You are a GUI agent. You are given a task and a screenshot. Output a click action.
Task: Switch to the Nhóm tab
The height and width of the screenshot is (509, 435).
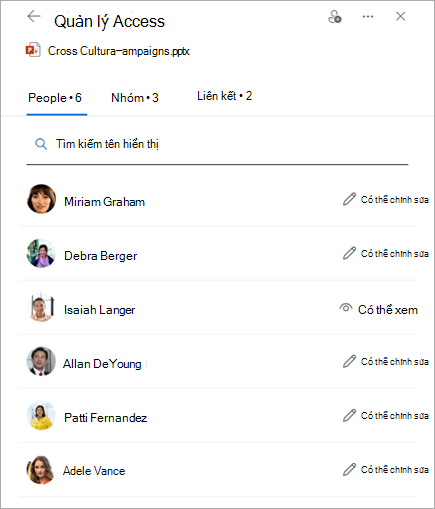click(x=135, y=98)
